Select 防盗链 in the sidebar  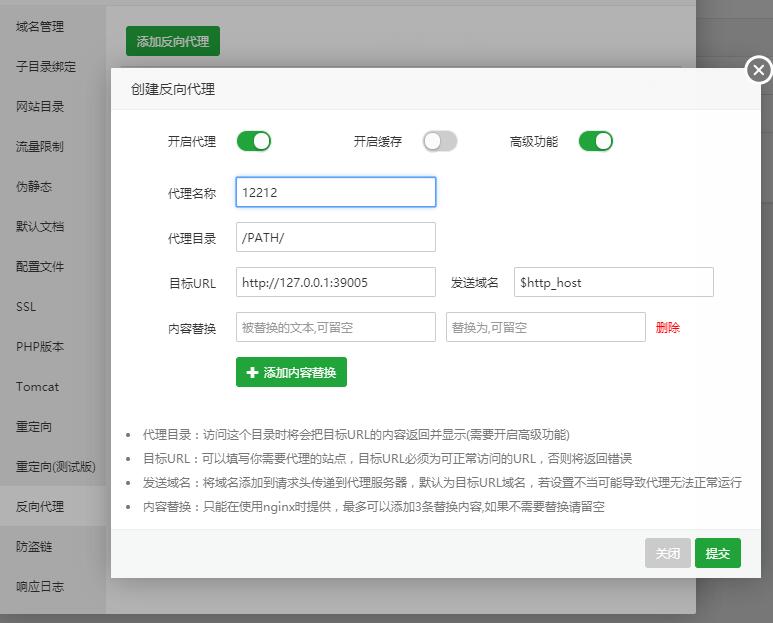[x=34, y=547]
